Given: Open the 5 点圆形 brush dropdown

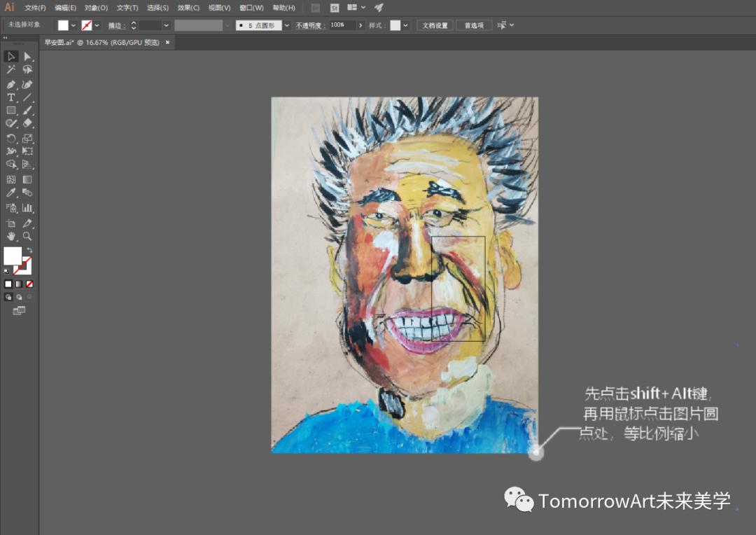Looking at the screenshot, I should 287,26.
